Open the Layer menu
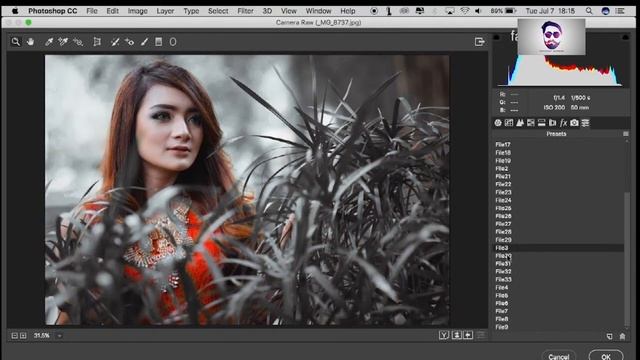Viewport: 640px width, 360px height. tap(165, 11)
